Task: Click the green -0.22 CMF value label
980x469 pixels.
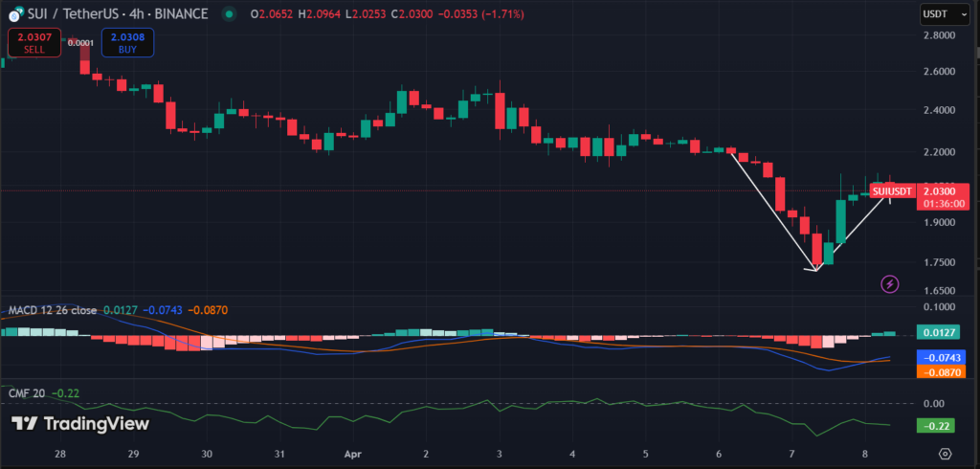Action: 935,426
